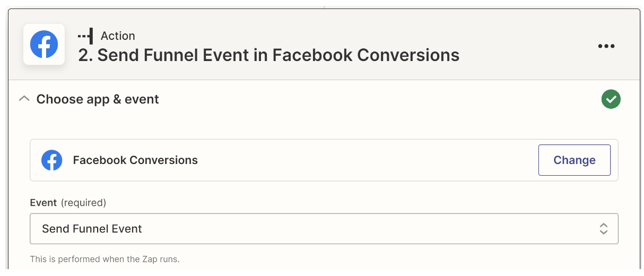
Task: Open the three-dot step options menu
Action: (606, 46)
